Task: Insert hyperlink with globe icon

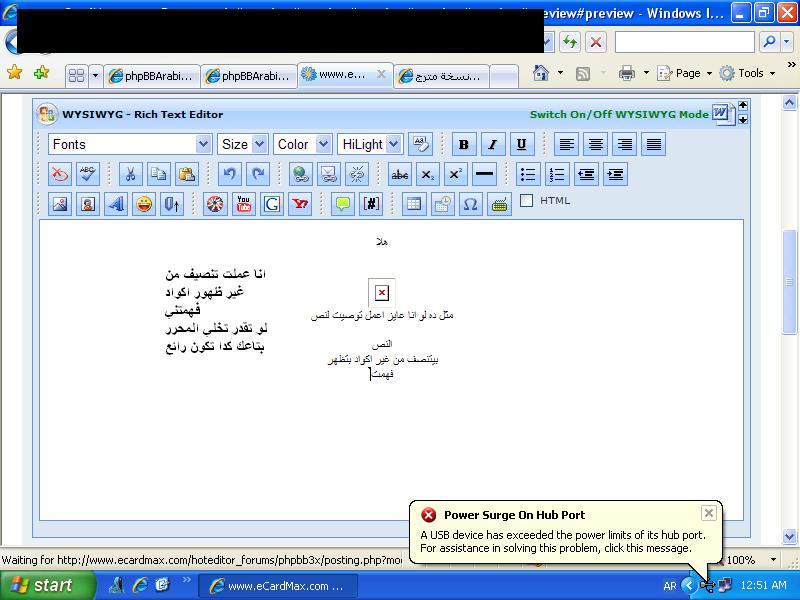Action: 301,174
